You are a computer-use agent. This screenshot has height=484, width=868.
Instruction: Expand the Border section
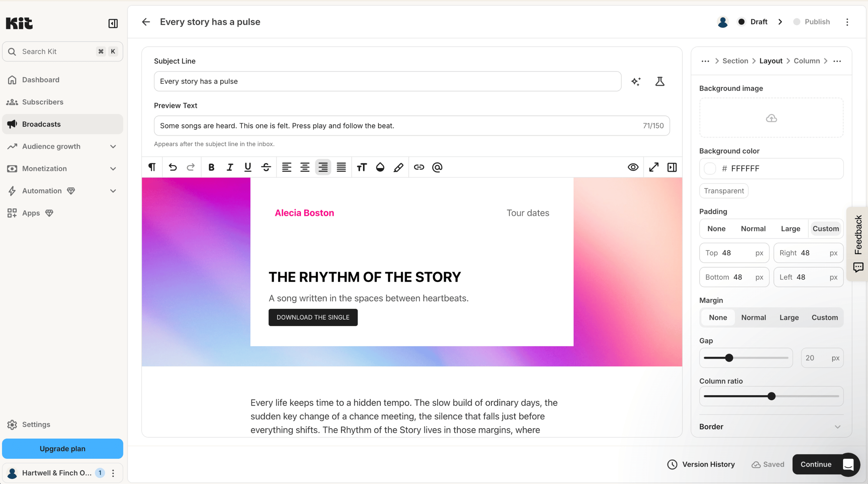point(771,426)
